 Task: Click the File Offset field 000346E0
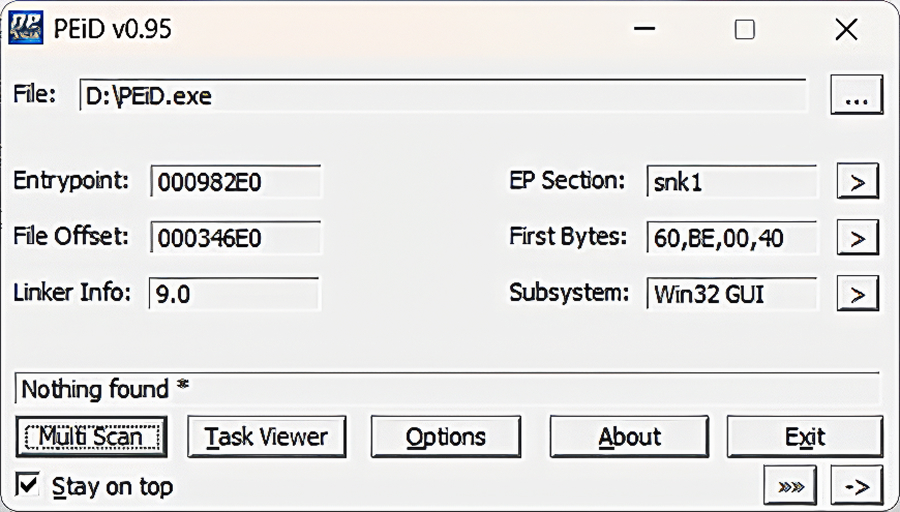(x=235, y=237)
